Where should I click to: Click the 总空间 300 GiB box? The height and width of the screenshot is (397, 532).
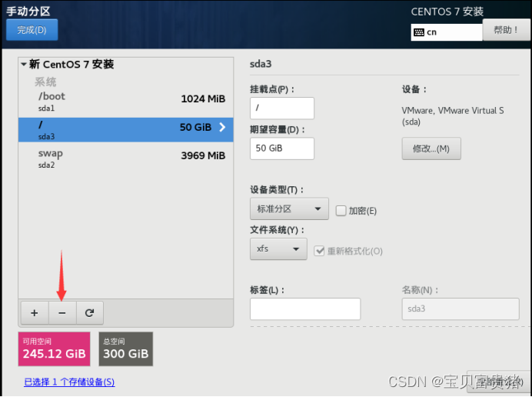click(126, 349)
